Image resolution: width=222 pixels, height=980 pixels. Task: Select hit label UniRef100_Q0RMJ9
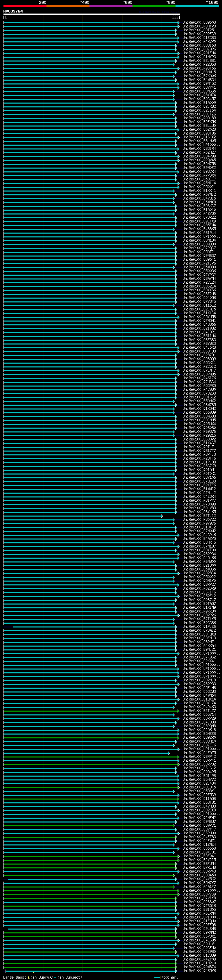pos(199,680)
